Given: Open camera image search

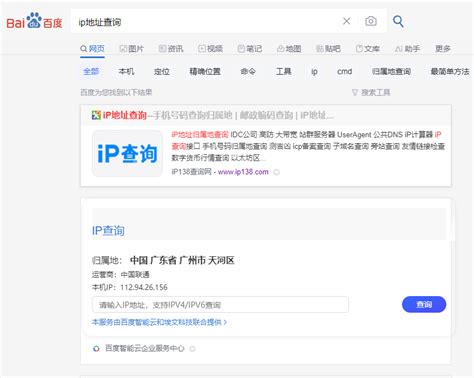Looking at the screenshot, I should (x=371, y=21).
